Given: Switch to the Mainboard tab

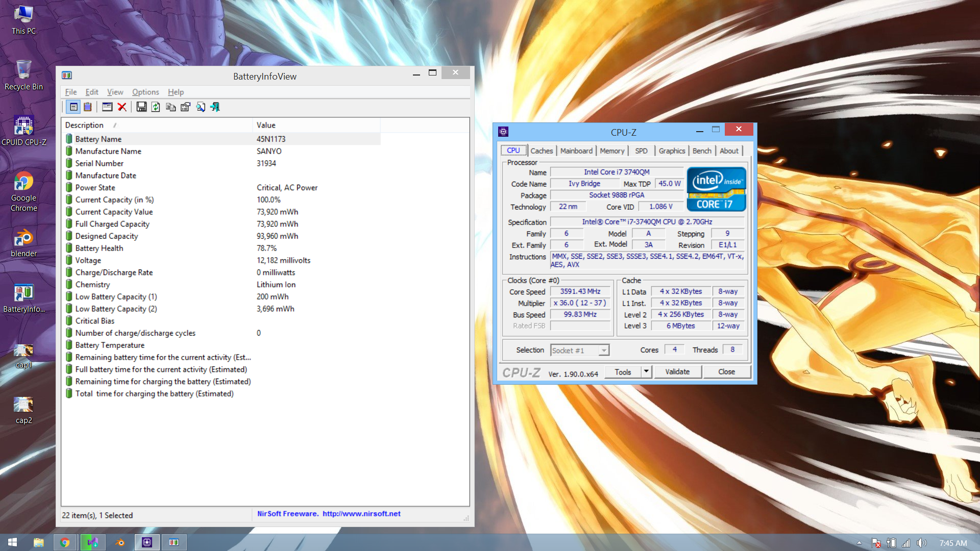Looking at the screenshot, I should point(576,151).
